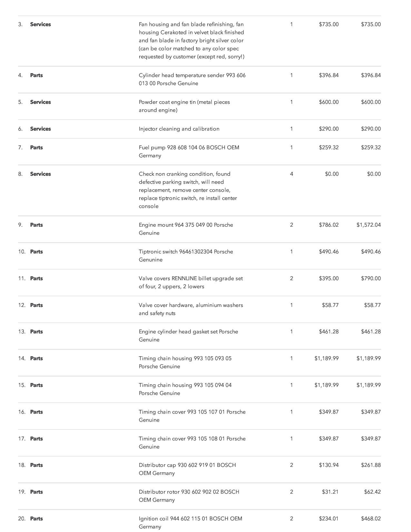The height and width of the screenshot is (532, 411).
Task: Click the Injector cleaning and calibration line
Action: pos(179,129)
